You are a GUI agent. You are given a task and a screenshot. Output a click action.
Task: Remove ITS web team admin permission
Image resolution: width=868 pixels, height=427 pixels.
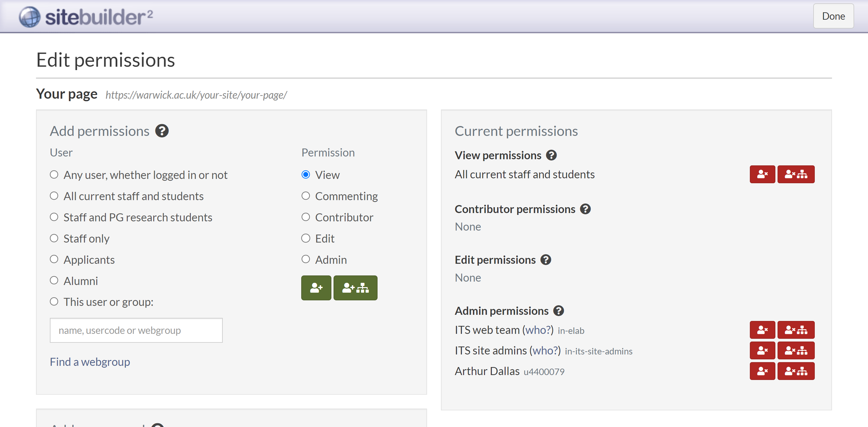[762, 330]
